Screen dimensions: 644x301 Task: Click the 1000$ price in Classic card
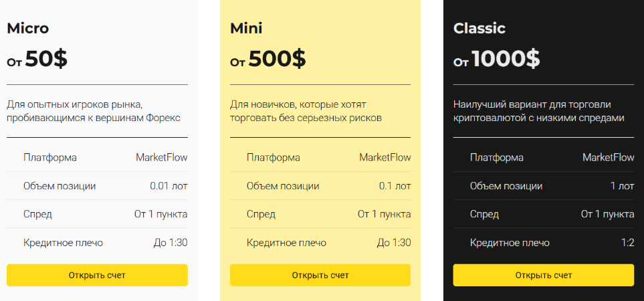[506, 60]
